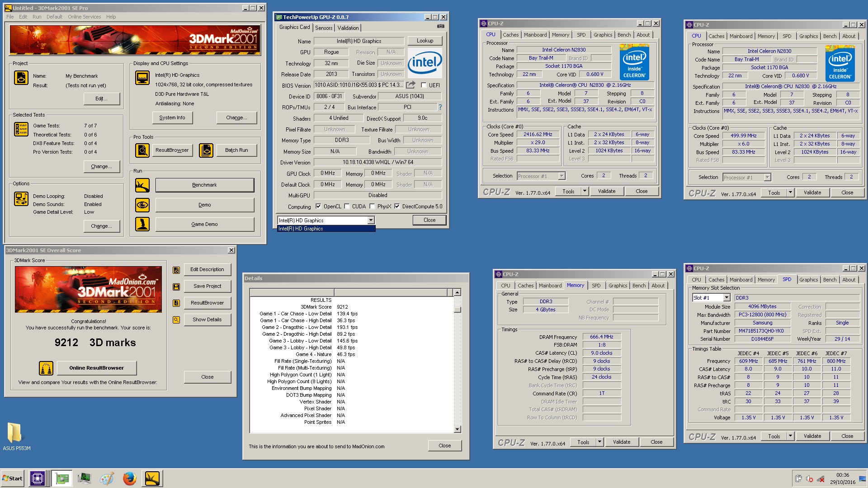Click the BIOS Version field in GPU-Z
Screen dimensions: 868x488
point(359,85)
